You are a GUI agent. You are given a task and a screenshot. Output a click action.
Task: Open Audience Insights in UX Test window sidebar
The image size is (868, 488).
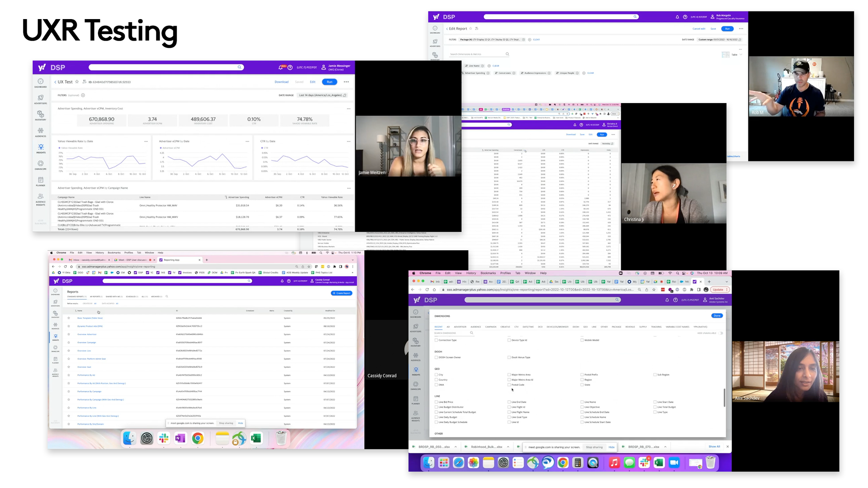(x=41, y=199)
